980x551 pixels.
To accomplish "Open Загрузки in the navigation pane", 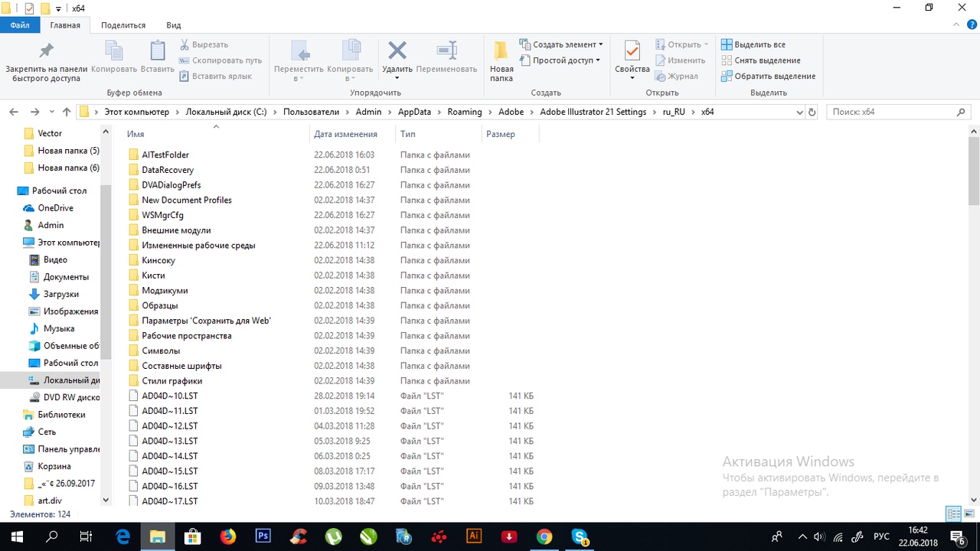I will (61, 294).
